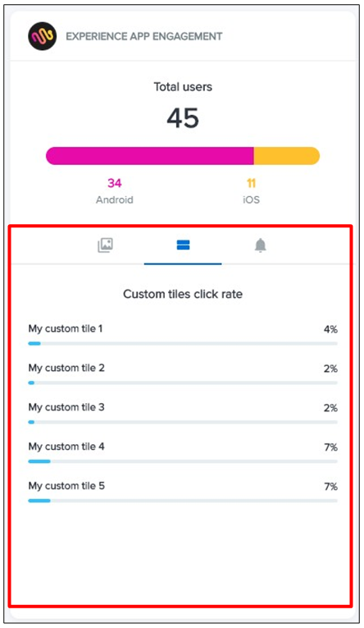Click the magenta Android segment of users bar

pyautogui.click(x=150, y=156)
